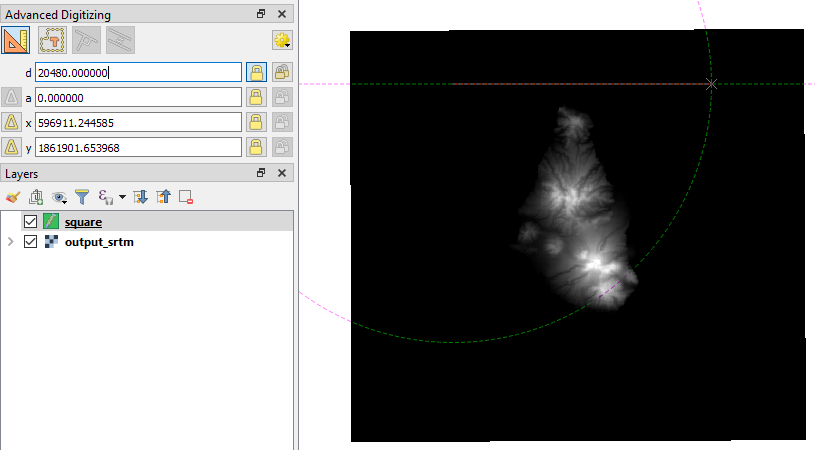Toggle the distance lock button
The image size is (815, 450).
256,72
